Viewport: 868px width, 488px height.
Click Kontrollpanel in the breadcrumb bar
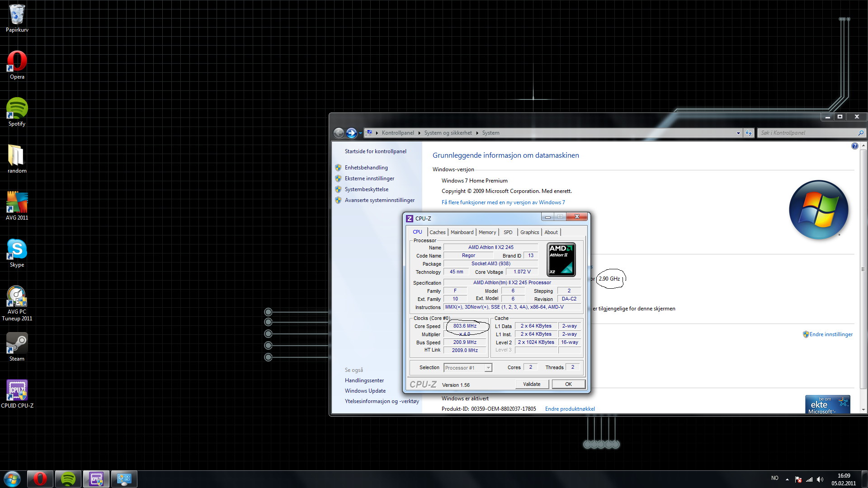coord(398,133)
